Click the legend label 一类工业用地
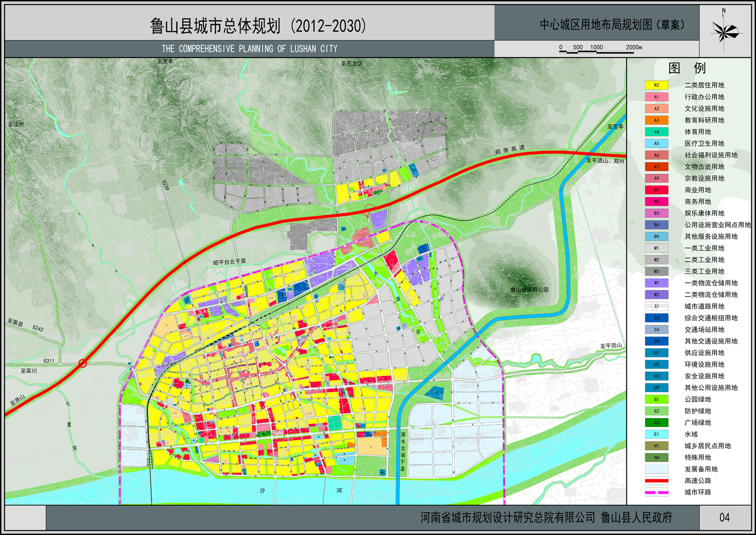The height and width of the screenshot is (535, 756). point(704,248)
